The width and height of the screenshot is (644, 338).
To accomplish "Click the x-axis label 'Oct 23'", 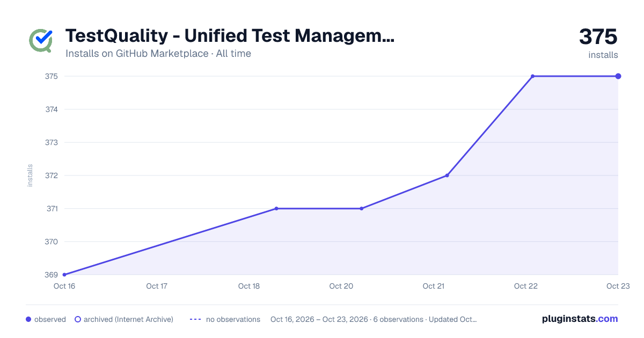I will pyautogui.click(x=618, y=286).
